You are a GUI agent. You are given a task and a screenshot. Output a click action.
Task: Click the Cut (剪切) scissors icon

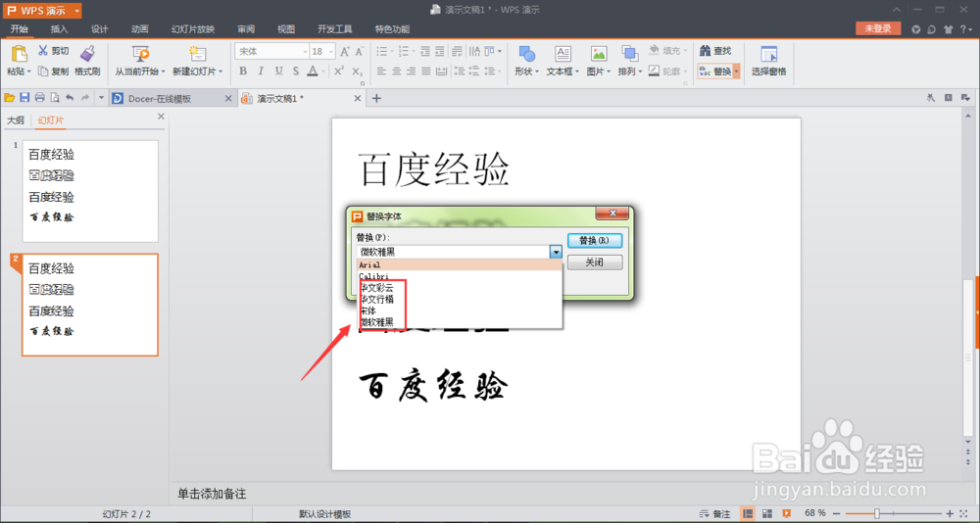43,51
